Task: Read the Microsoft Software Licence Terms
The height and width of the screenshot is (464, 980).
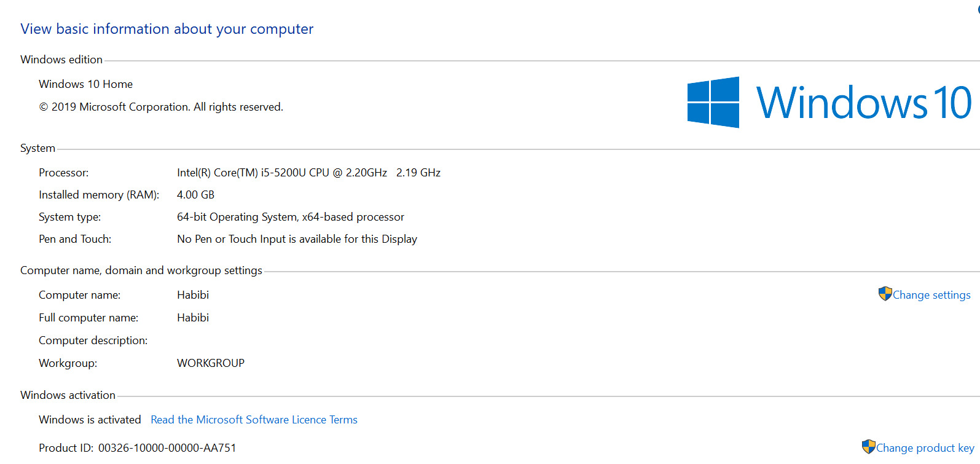Action: [254, 420]
